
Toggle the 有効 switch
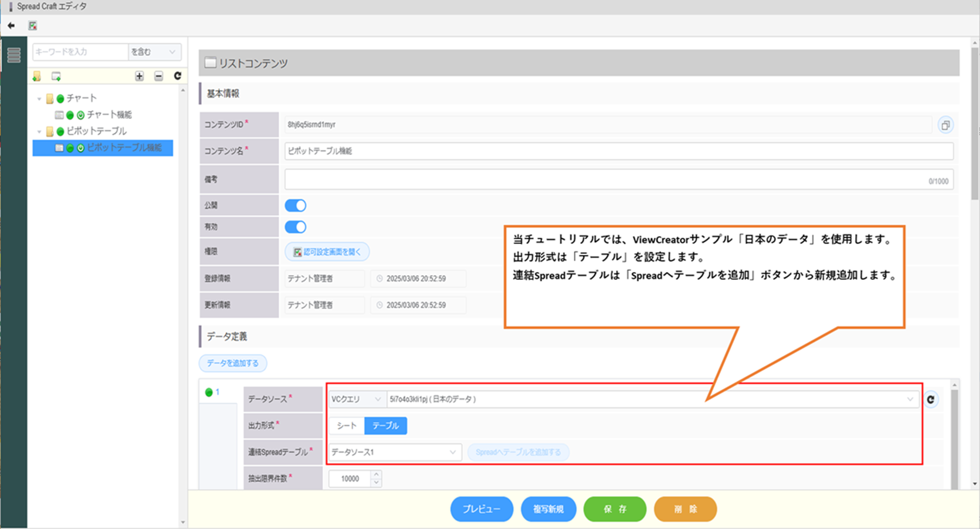[x=295, y=227]
